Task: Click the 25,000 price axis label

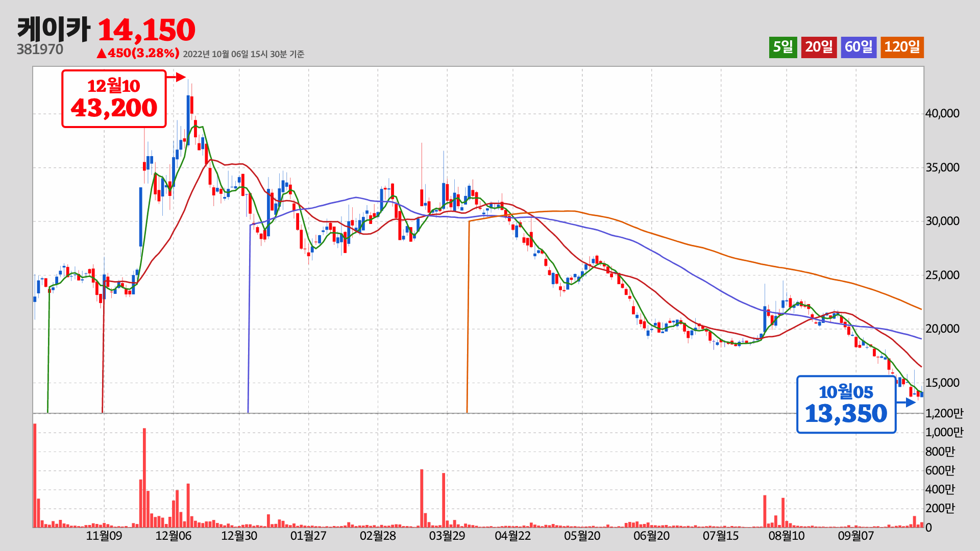Action: click(942, 275)
